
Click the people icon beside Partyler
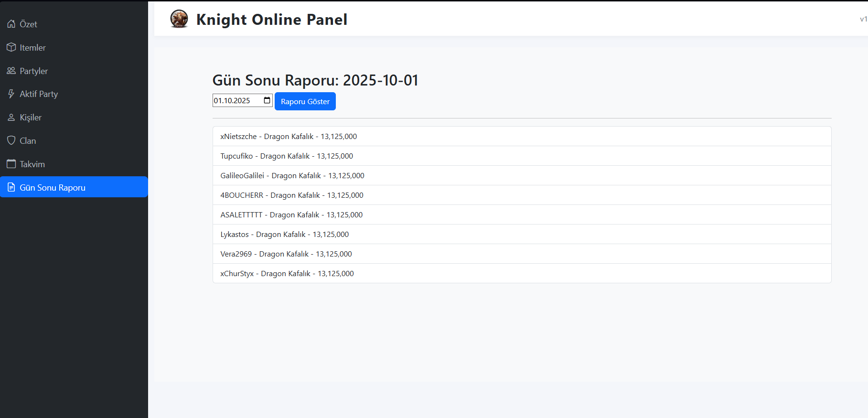(x=11, y=71)
